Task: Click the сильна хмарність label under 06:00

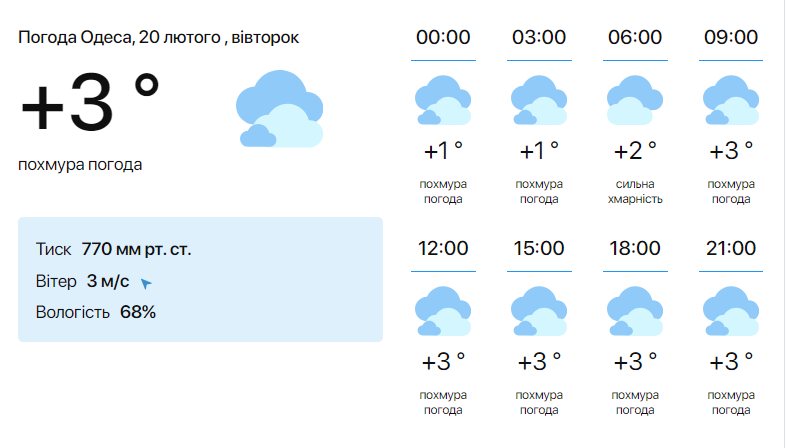Action: [635, 191]
